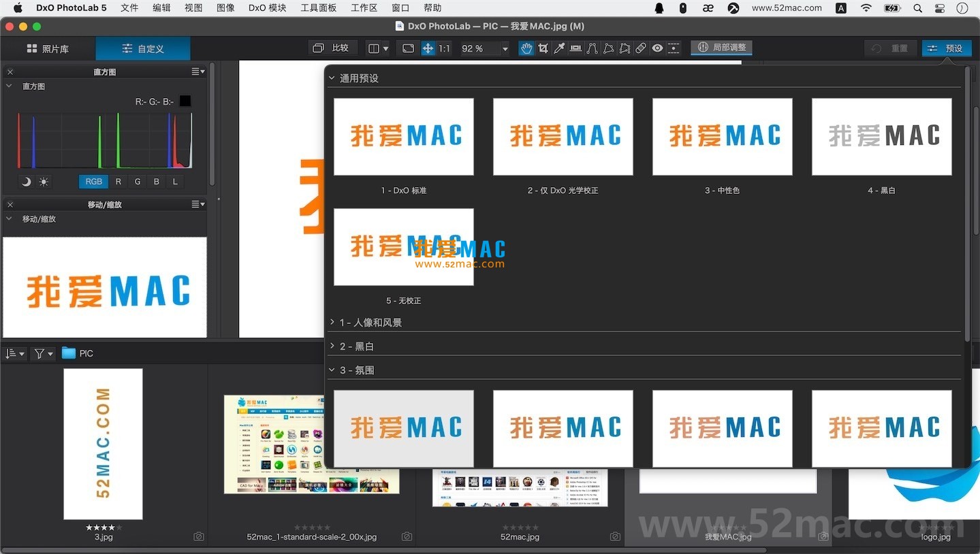Click the Wi-Fi status icon
The height and width of the screenshot is (554, 980).
(866, 8)
